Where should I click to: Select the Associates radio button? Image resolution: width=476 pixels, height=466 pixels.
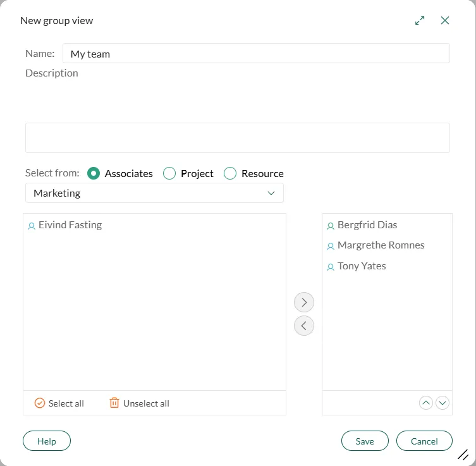94,173
